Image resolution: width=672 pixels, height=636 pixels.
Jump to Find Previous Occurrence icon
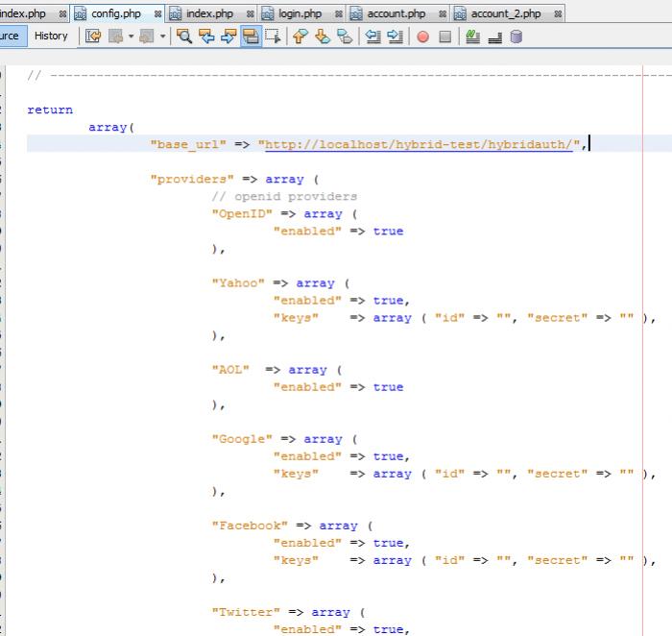tap(204, 37)
